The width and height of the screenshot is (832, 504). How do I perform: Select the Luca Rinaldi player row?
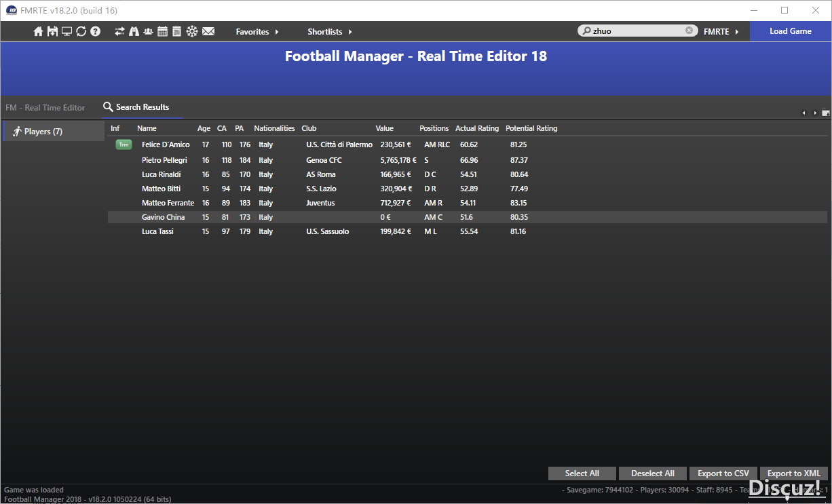pyautogui.click(x=468, y=174)
